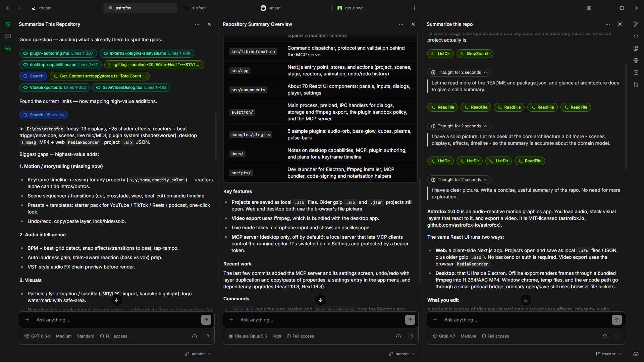The image size is (644, 362).
Task: Go back with the left arrow
Action: click(x=8, y=8)
